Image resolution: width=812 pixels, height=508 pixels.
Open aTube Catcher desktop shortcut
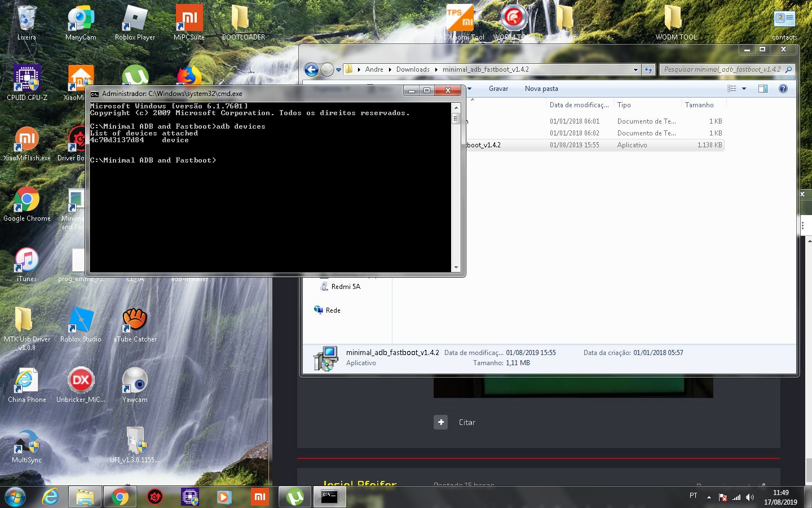(135, 325)
